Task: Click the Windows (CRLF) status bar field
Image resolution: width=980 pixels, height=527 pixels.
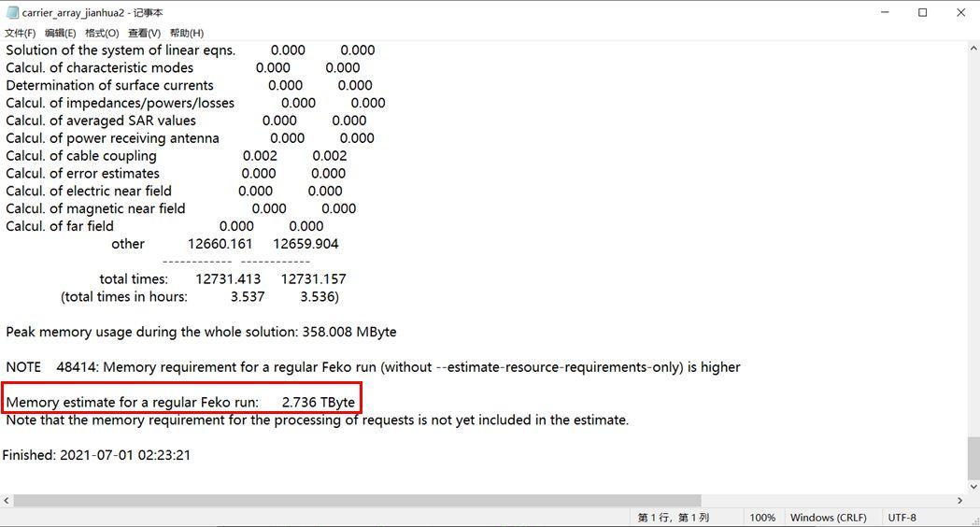Action: pos(828,518)
